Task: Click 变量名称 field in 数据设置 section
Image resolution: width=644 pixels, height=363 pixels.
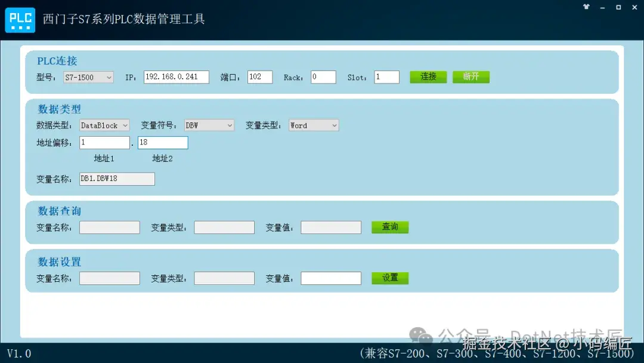Action: [x=110, y=278]
